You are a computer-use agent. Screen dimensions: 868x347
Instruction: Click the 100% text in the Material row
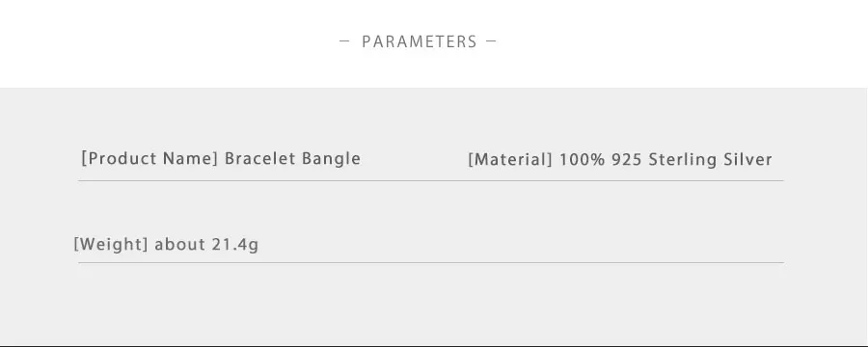(x=582, y=160)
